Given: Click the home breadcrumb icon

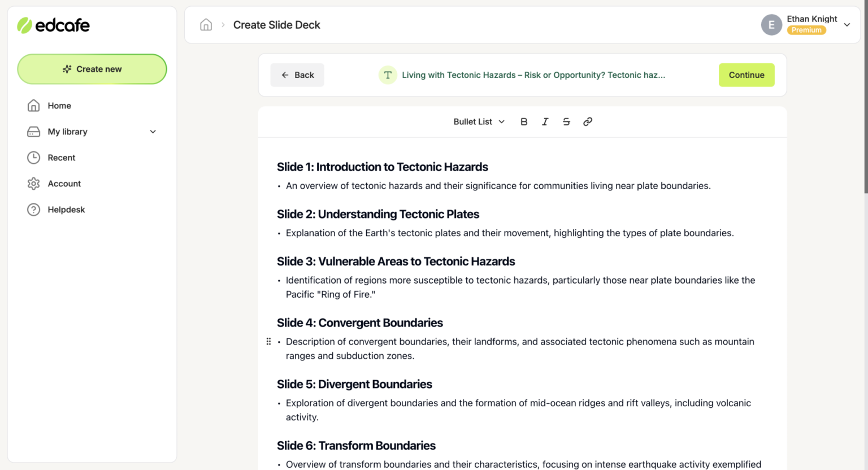Looking at the screenshot, I should point(206,25).
